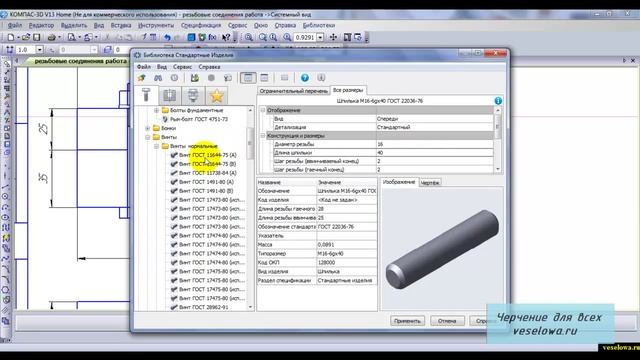Click the pin/favorites icon in library toolbar
This screenshot has width=640, height=360.
point(142,78)
